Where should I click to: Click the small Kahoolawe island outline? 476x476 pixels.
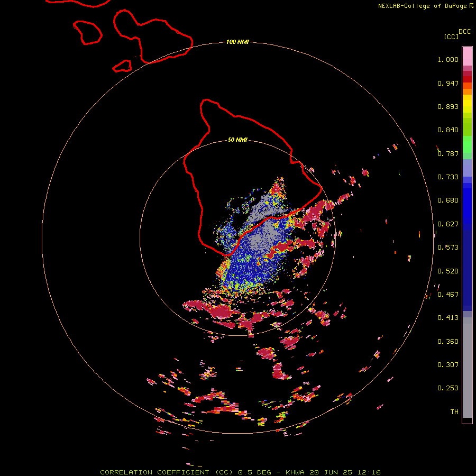[x=122, y=66]
